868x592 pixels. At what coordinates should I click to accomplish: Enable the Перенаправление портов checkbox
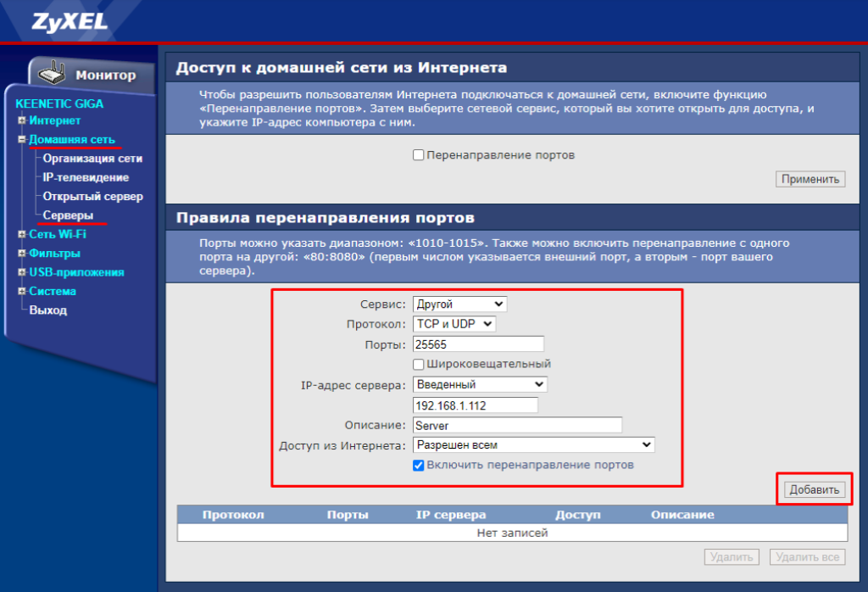[418, 155]
